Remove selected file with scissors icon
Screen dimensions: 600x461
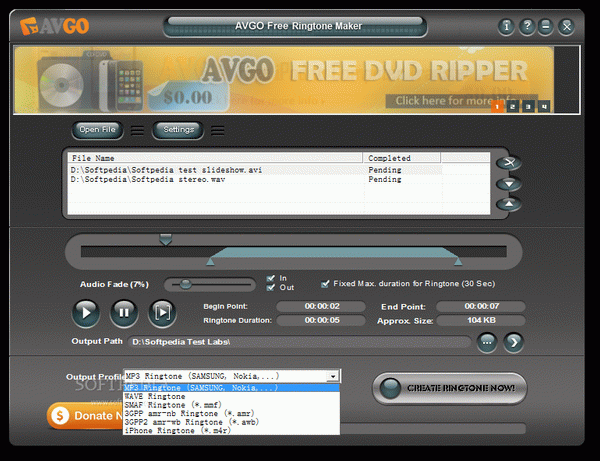(509, 163)
